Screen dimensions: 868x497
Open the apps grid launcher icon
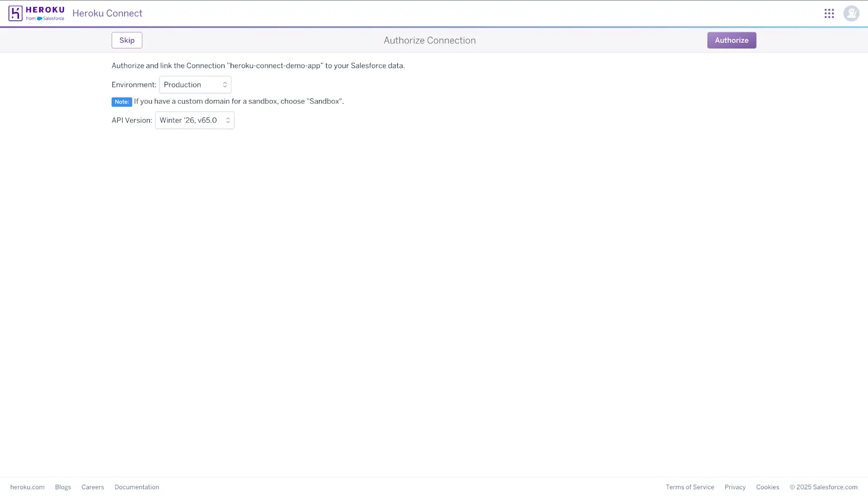[829, 14]
